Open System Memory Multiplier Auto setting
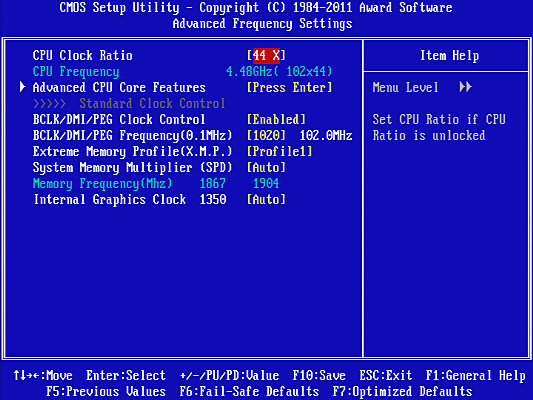The width and height of the screenshot is (533, 400). 266,167
